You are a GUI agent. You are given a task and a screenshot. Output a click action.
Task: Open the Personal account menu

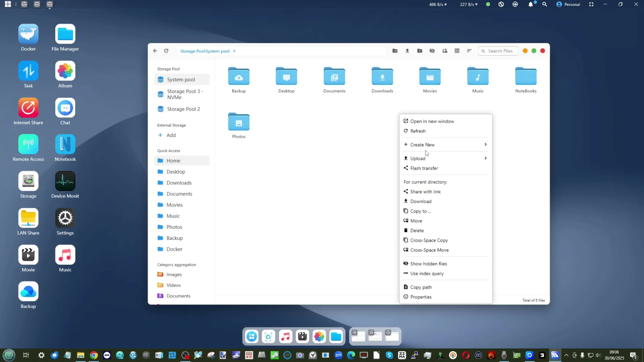click(568, 4)
